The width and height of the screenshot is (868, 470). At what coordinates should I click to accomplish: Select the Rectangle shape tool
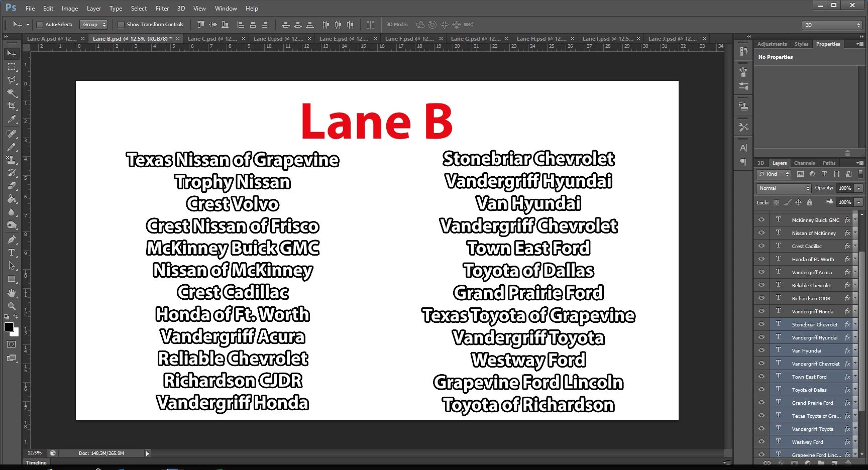(12, 279)
